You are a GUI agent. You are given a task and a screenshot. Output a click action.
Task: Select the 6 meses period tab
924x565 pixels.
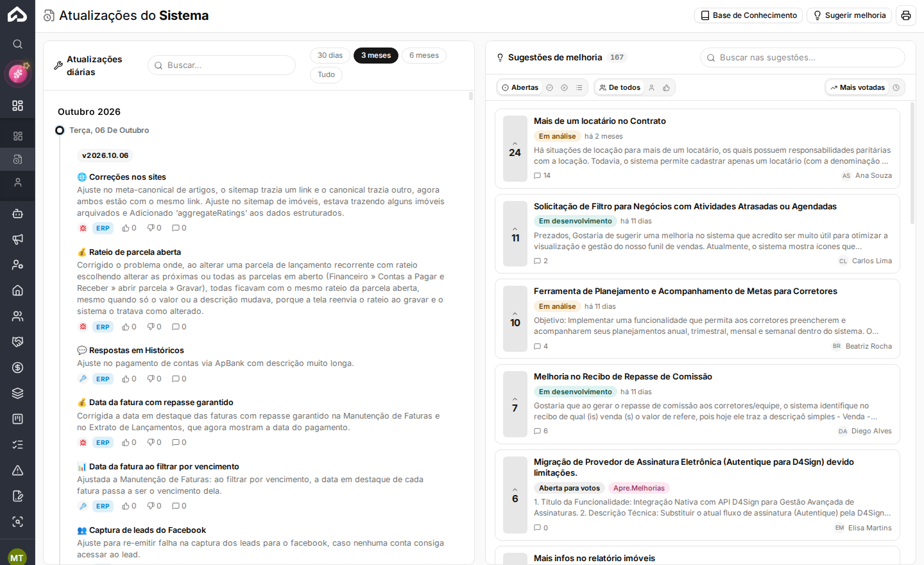click(424, 55)
